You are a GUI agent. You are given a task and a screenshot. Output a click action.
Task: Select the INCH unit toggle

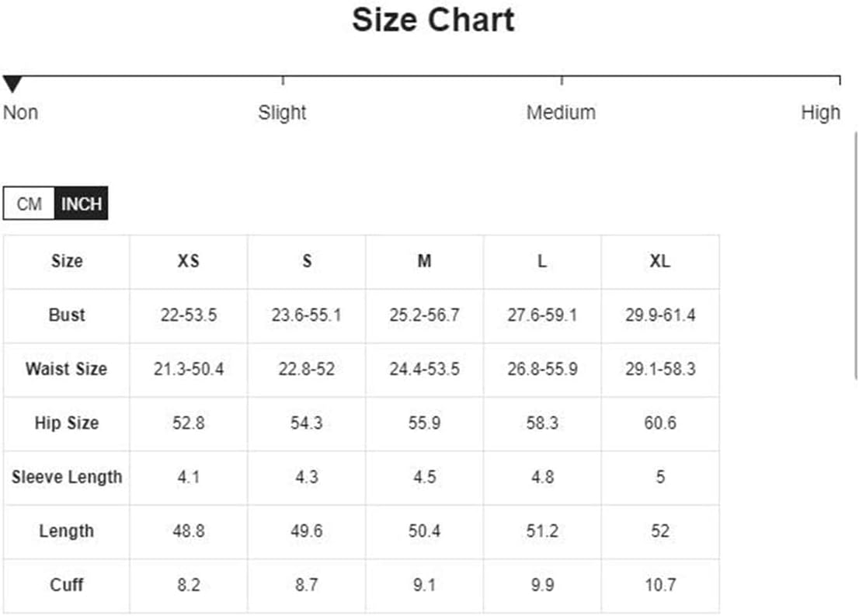pyautogui.click(x=81, y=204)
